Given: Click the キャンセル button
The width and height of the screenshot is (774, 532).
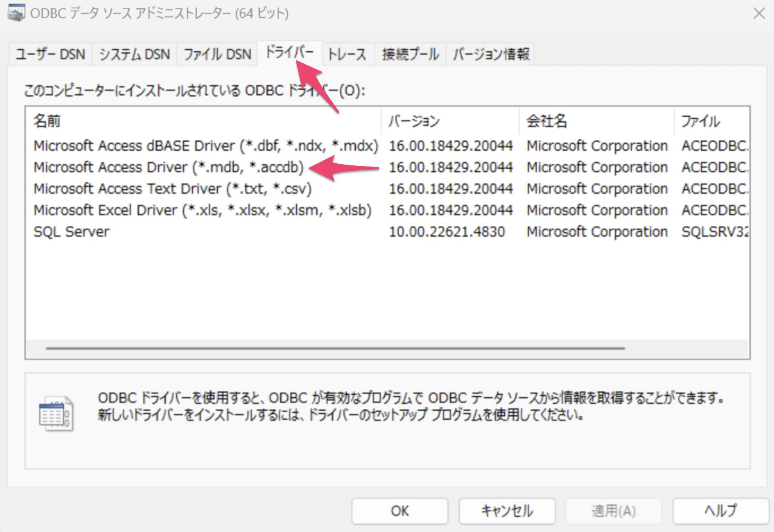Looking at the screenshot, I should 507,511.
